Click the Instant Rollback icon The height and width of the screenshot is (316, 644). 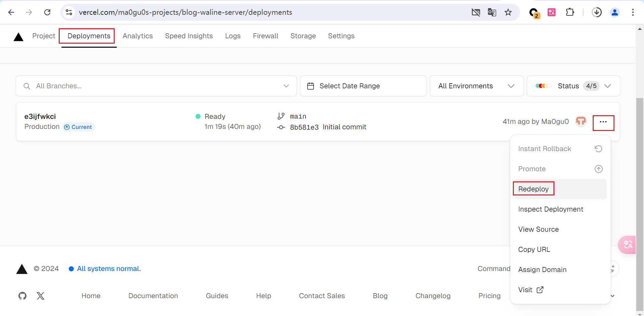[x=598, y=149]
